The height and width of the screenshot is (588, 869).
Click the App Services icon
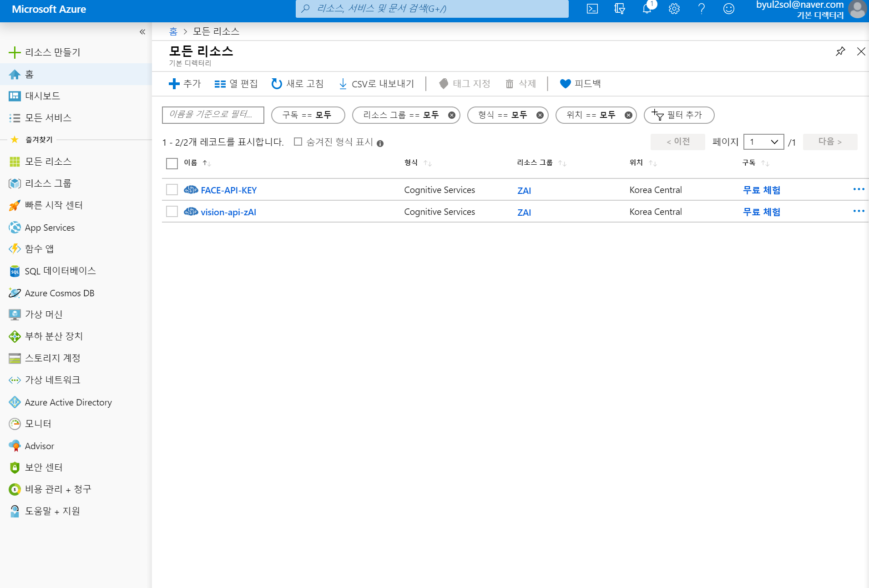pos(15,227)
